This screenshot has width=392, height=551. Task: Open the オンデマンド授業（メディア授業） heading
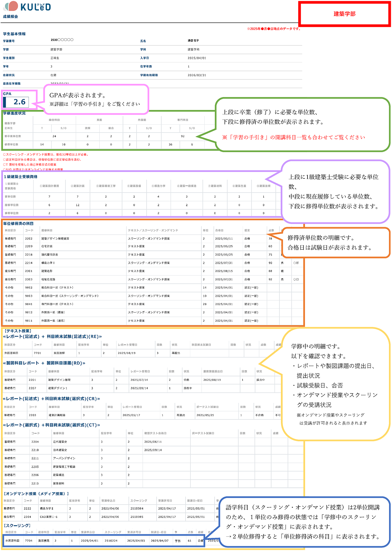(36, 494)
